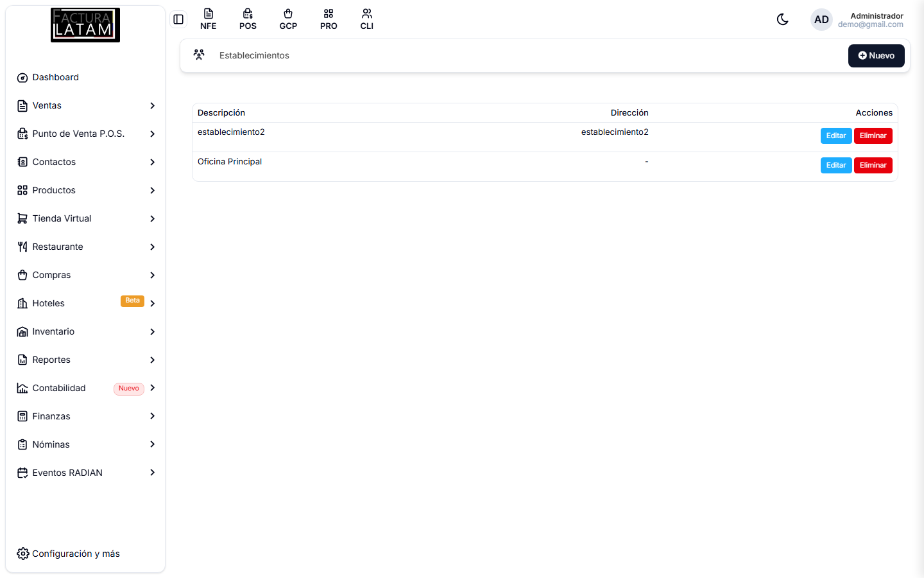The width and height of the screenshot is (924, 578).
Task: Click the Configuración y más gear icon
Action: [23, 554]
